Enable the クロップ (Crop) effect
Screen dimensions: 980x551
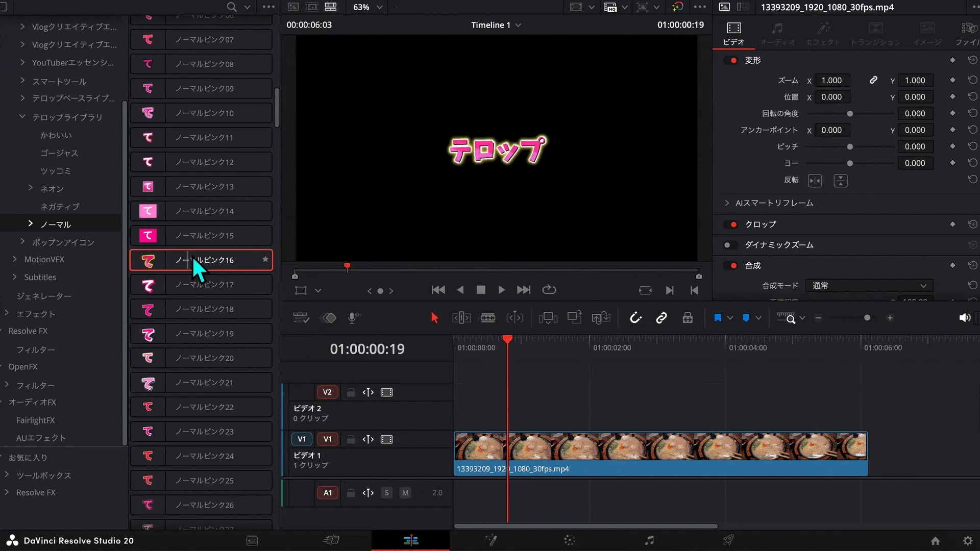pyautogui.click(x=733, y=224)
